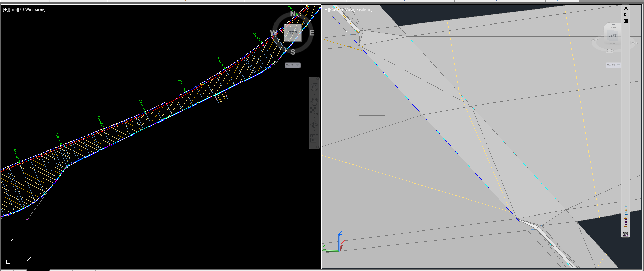Open ShowMotion from the navigation bar
This screenshot has height=271, width=644.
tap(314, 138)
